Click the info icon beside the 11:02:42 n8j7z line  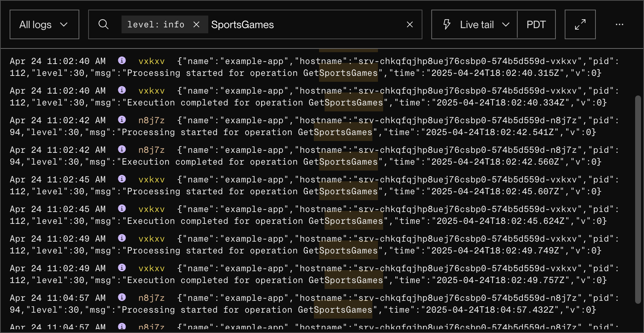[122, 120]
